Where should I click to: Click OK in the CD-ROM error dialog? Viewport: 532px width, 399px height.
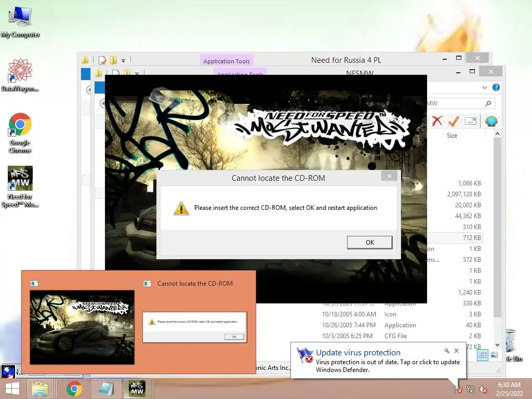pyautogui.click(x=369, y=242)
